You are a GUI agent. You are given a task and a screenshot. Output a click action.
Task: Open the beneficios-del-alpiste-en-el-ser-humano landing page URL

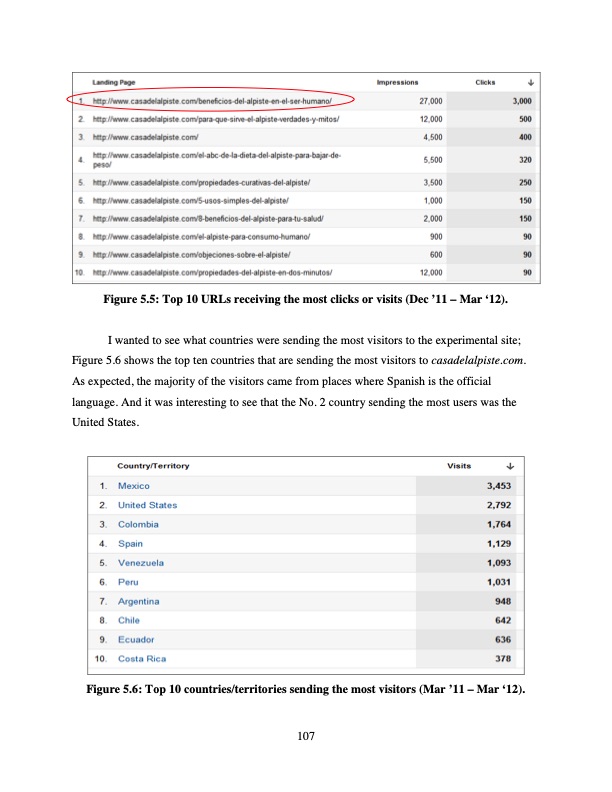(x=211, y=101)
